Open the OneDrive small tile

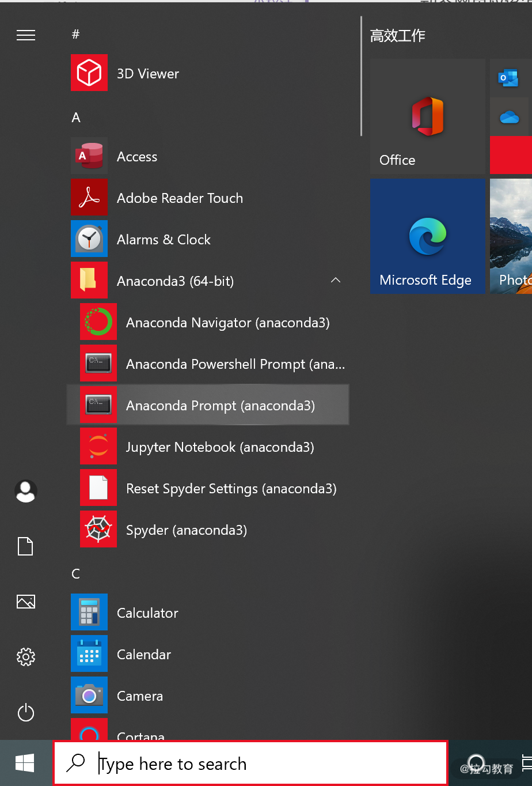509,117
